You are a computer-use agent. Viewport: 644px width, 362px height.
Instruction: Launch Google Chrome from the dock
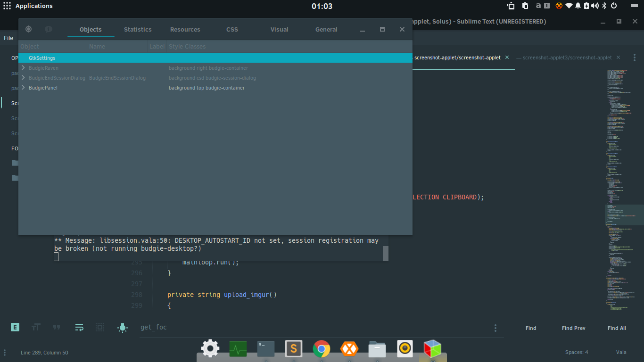(x=322, y=349)
